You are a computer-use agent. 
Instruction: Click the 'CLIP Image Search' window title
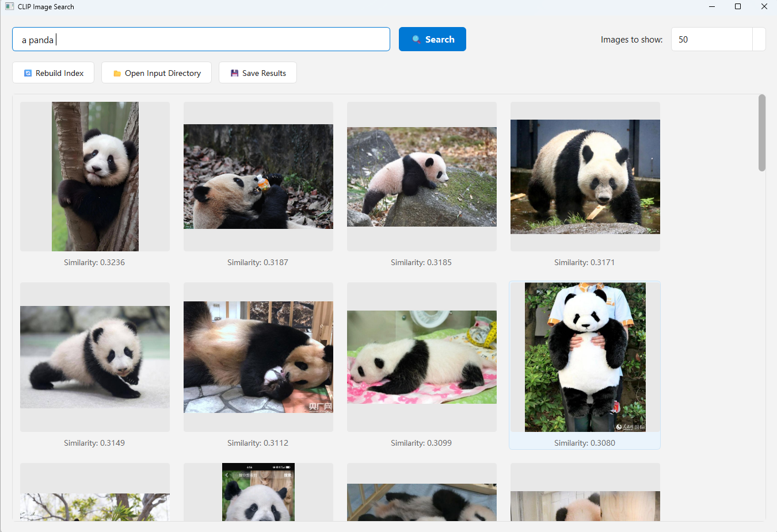click(x=46, y=7)
